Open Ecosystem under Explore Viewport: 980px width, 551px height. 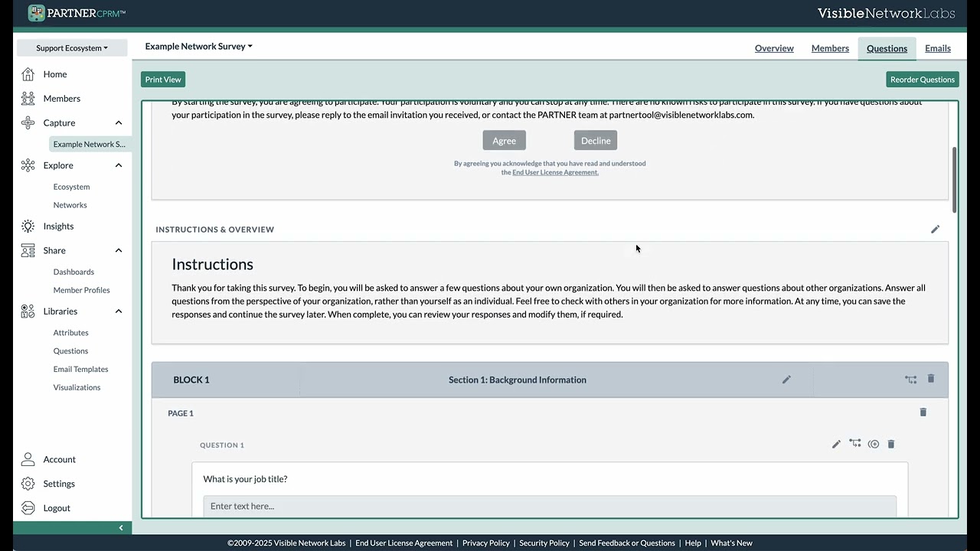pos(71,187)
